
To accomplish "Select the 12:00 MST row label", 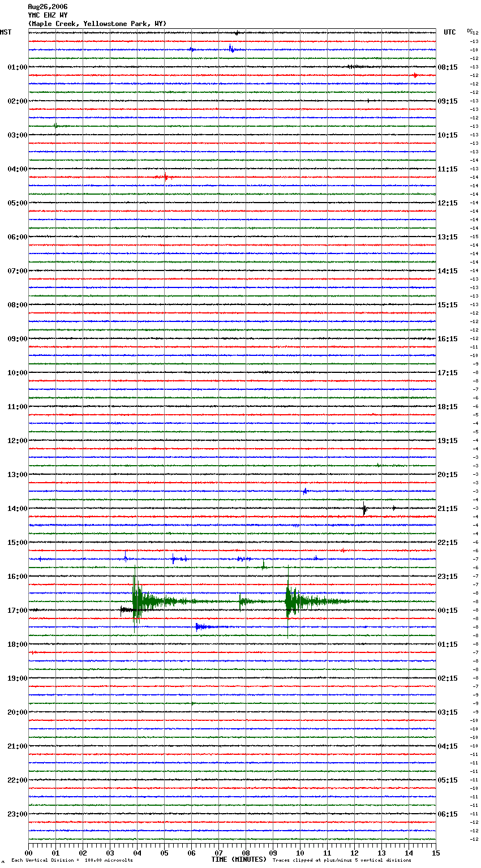I will click(18, 441).
